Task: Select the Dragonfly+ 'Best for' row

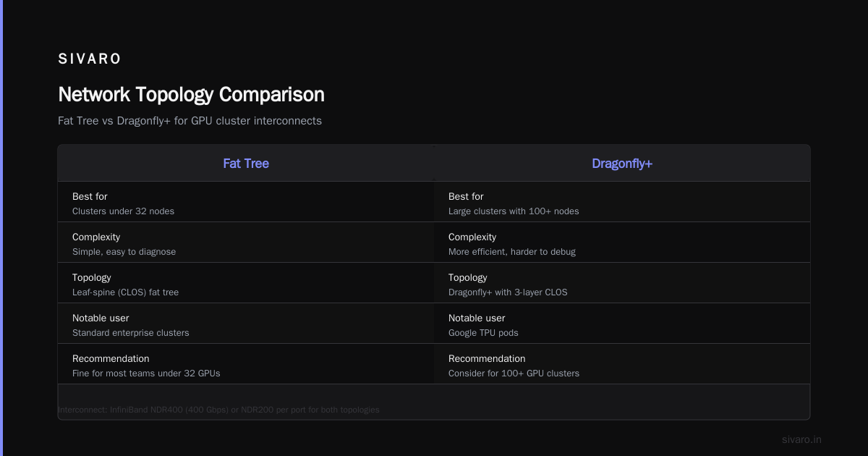Action: [x=622, y=202]
